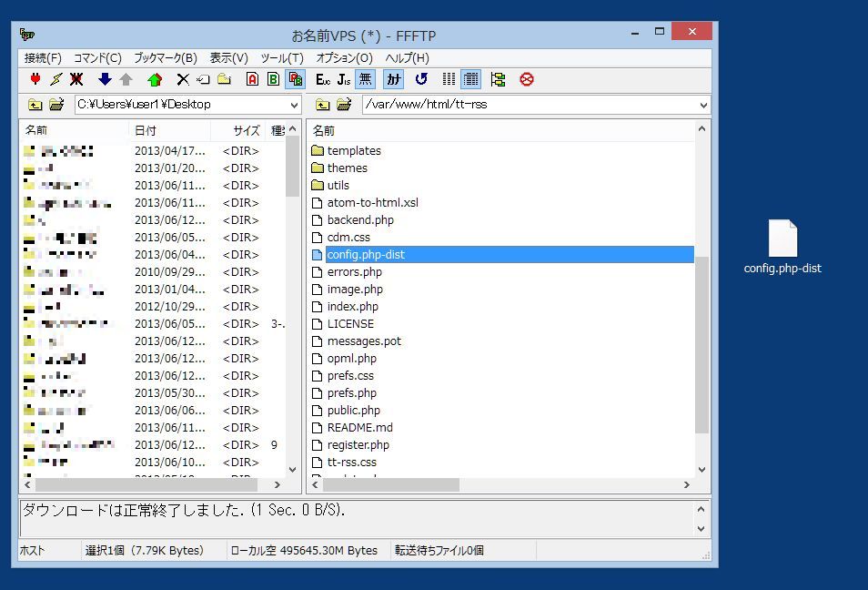Viewport: 868px width, 590px height.
Task: Click the Quick Connect lightning icon
Action: pos(56,79)
